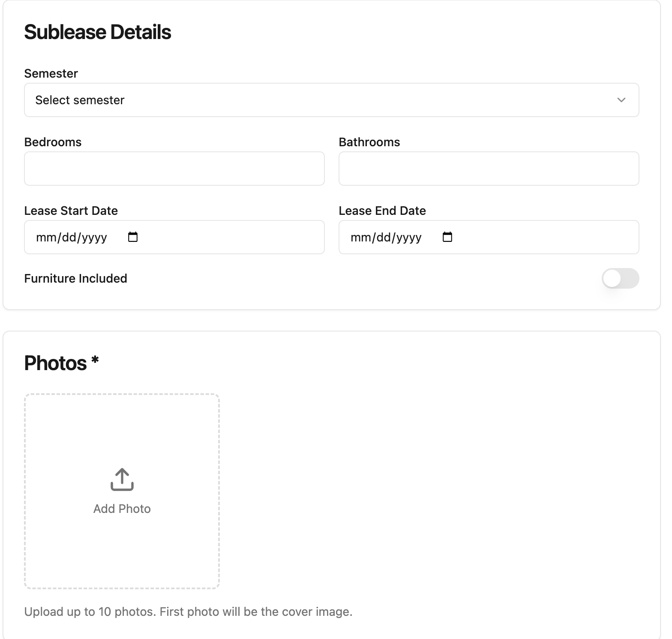
Task: Click the 'Upload up to 10 photos' hint text
Action: click(x=188, y=612)
